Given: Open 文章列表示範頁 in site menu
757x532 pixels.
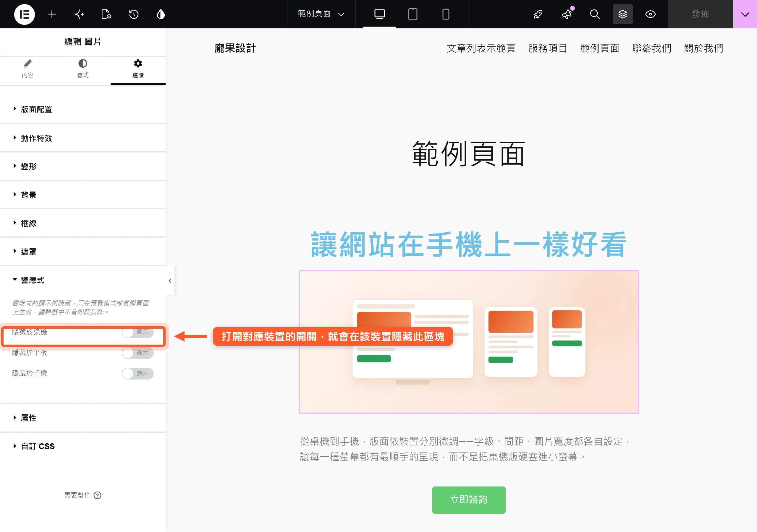Looking at the screenshot, I should (481, 48).
